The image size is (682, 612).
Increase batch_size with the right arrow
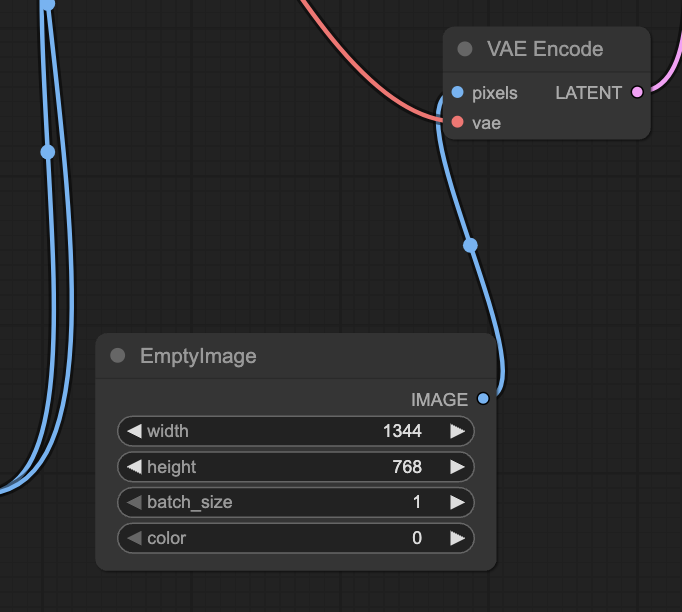pyautogui.click(x=458, y=502)
